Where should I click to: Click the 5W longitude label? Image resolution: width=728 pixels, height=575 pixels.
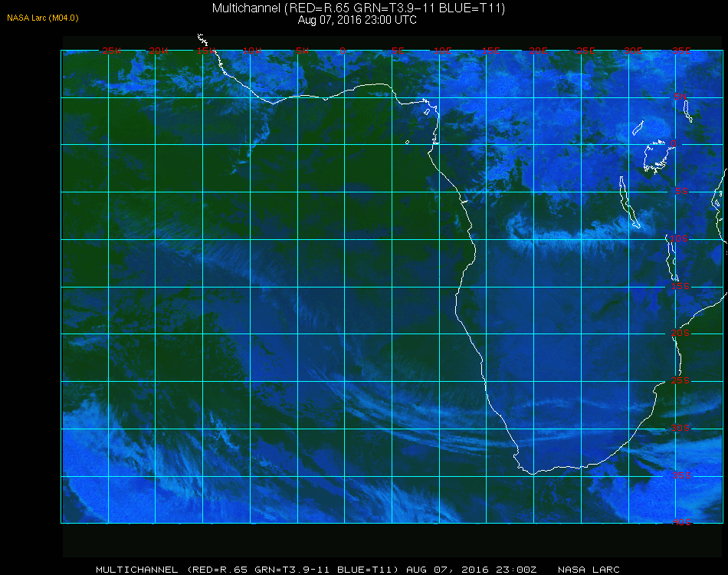tap(302, 51)
